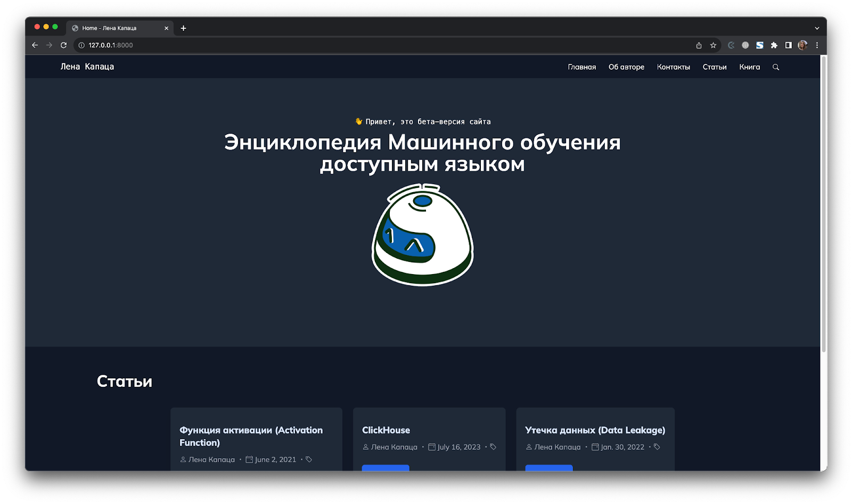The height and width of the screenshot is (504, 852).
Task: Click the blue S extension icon
Action: click(760, 45)
